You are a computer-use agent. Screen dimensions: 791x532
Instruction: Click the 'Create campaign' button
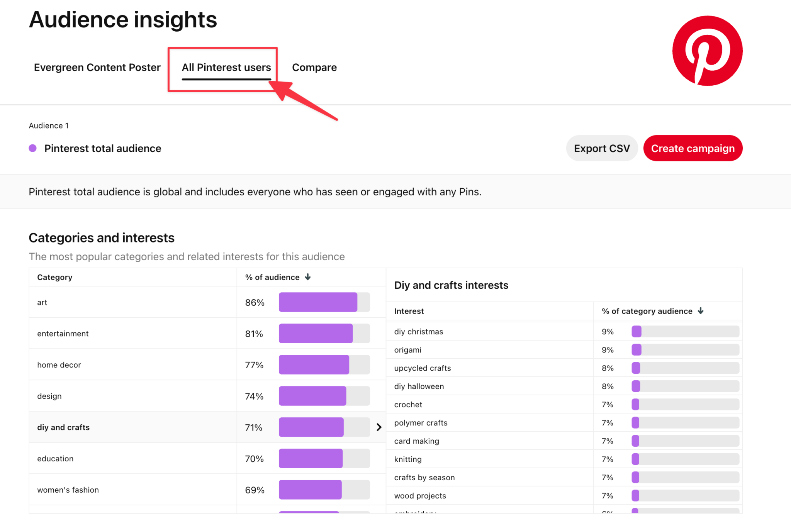[693, 148]
